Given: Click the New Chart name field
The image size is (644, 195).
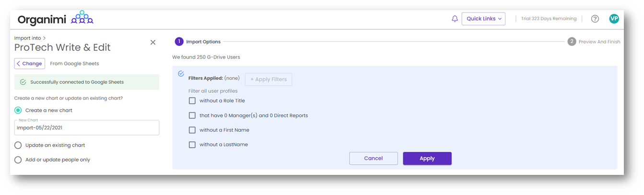Looking at the screenshot, I should [86, 128].
